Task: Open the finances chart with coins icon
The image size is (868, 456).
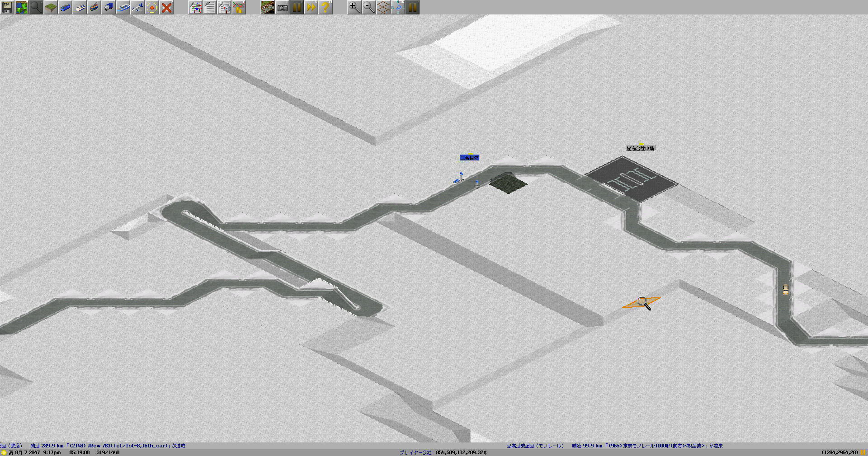Action: pos(239,7)
